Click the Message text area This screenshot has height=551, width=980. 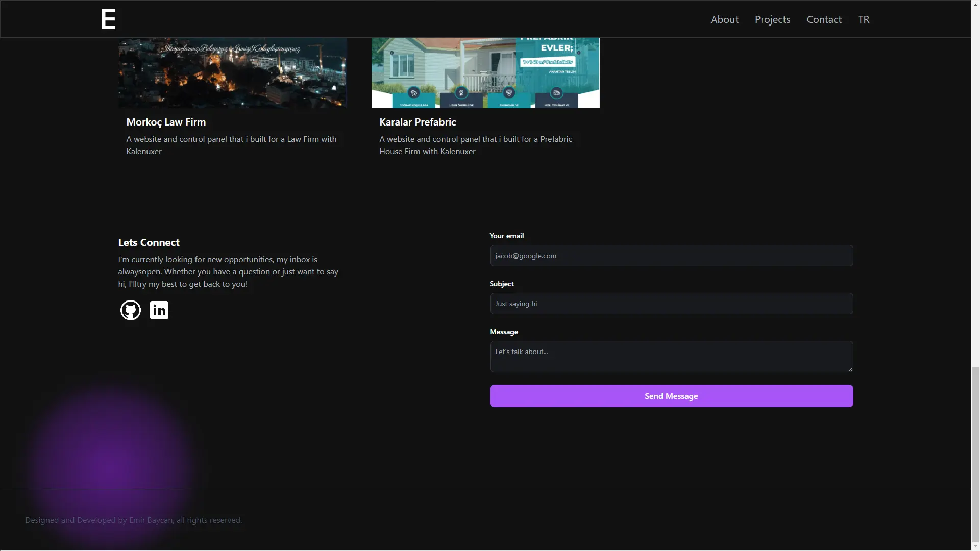tap(671, 357)
